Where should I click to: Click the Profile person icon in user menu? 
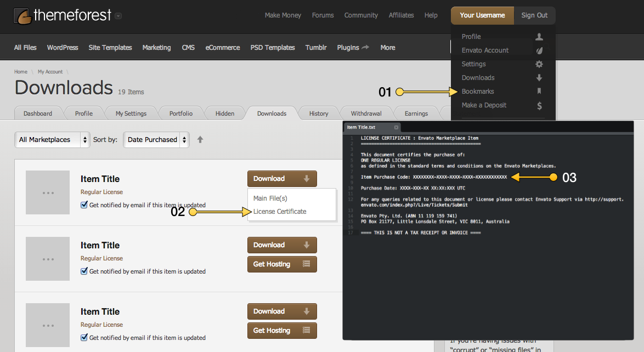(x=539, y=37)
